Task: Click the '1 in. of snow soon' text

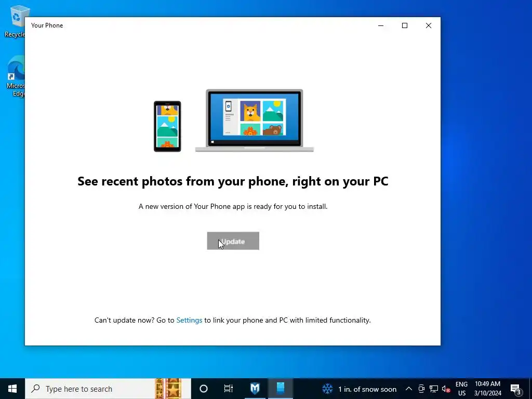Action: click(367, 389)
